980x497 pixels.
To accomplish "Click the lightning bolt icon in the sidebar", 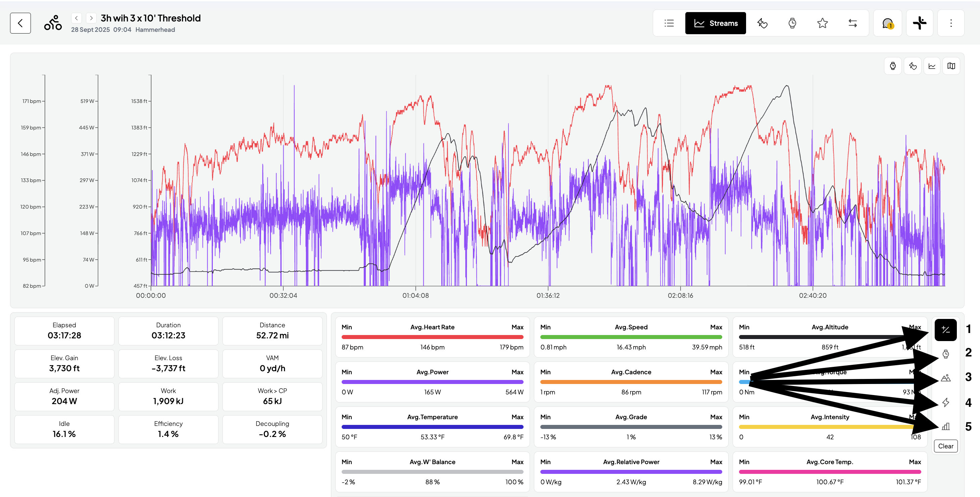I will tap(945, 402).
